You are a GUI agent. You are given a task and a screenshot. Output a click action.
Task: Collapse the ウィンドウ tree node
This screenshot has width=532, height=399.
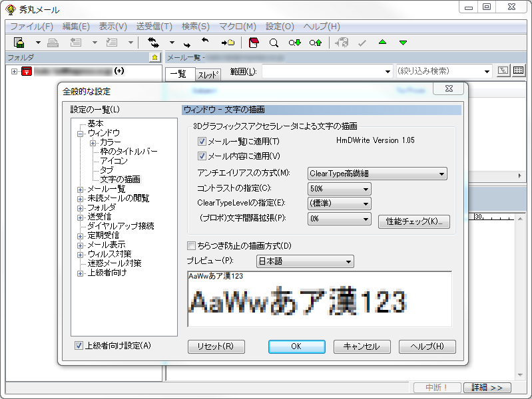pyautogui.click(x=81, y=134)
